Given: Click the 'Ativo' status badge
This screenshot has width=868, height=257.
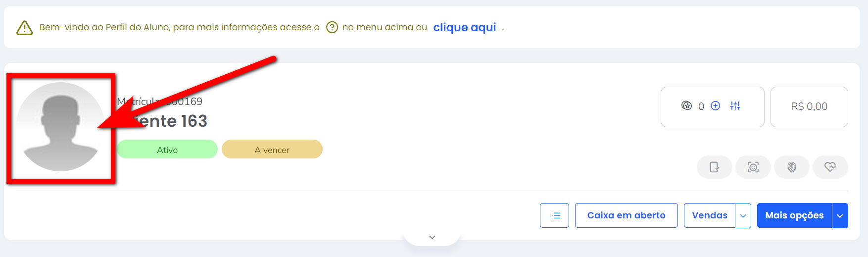Looking at the screenshot, I should 167,150.
